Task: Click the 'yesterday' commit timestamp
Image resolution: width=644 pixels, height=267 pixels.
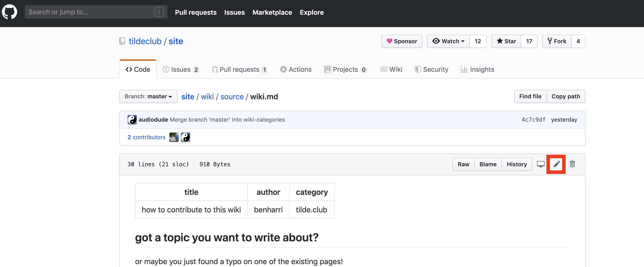Action: coord(564,120)
